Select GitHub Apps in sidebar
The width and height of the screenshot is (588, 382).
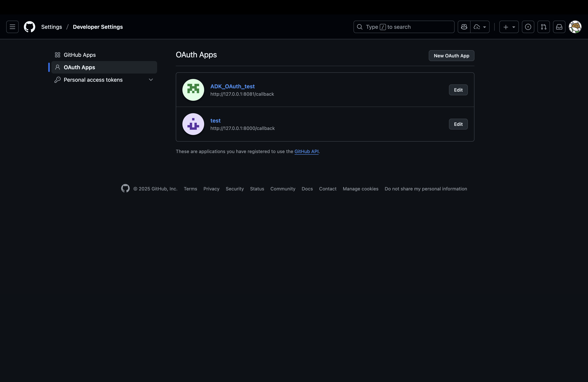80,55
